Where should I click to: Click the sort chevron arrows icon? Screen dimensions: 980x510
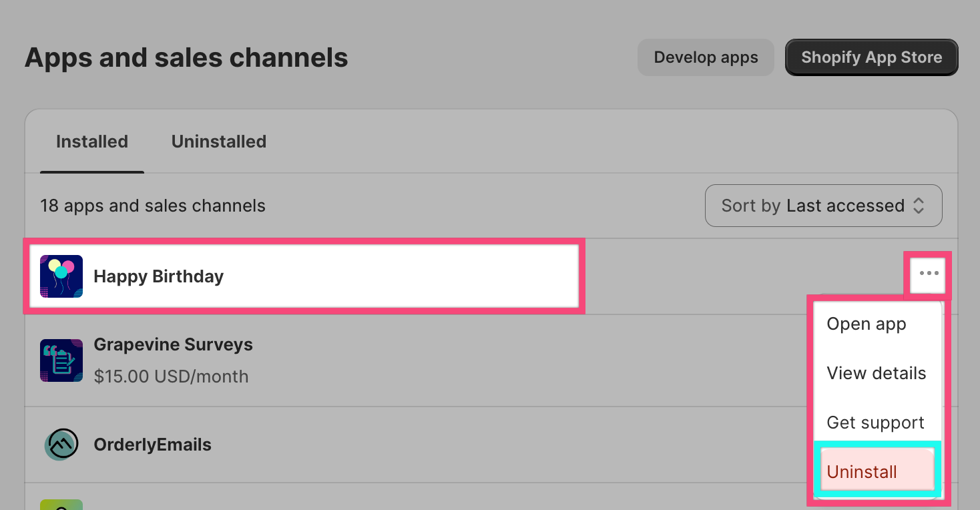919,206
